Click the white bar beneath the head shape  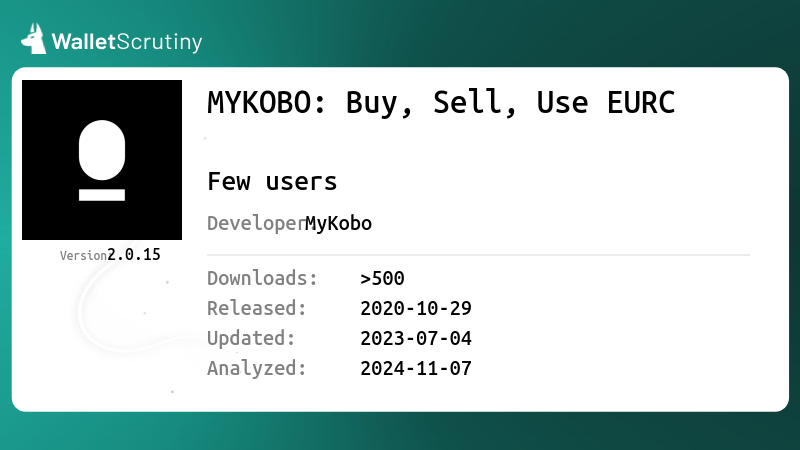(x=102, y=195)
